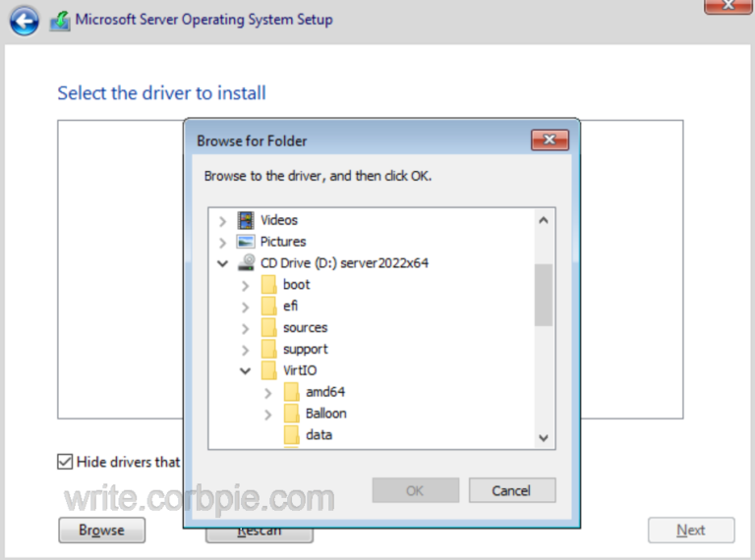Click the folder tree scrollbar thumb
Viewport: 755px width, 560px height.
click(544, 295)
